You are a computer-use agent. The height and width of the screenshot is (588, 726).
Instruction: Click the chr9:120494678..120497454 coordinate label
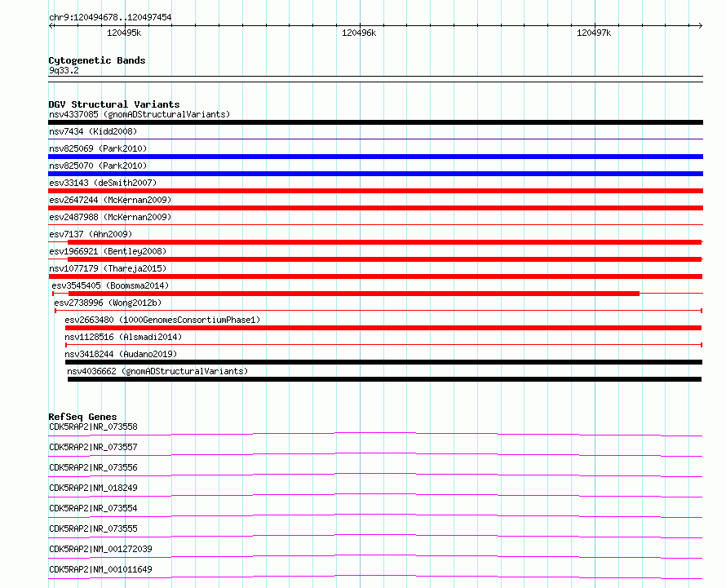[110, 17]
